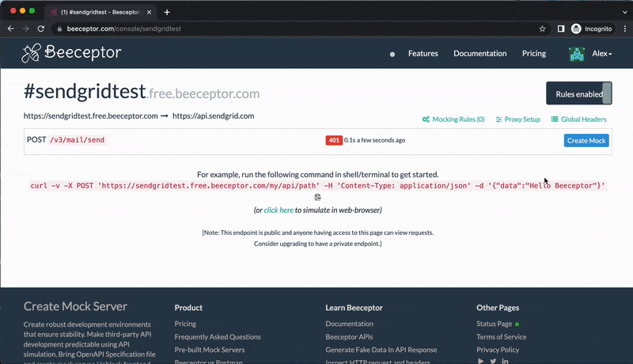
Task: Click the example curl command text
Action: tap(318, 186)
